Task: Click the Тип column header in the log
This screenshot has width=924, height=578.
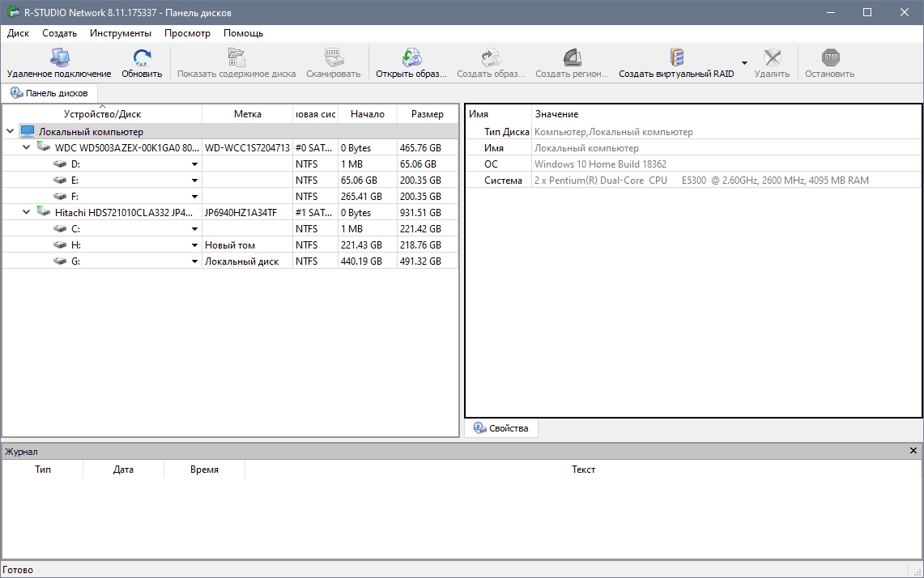Action: [42, 470]
